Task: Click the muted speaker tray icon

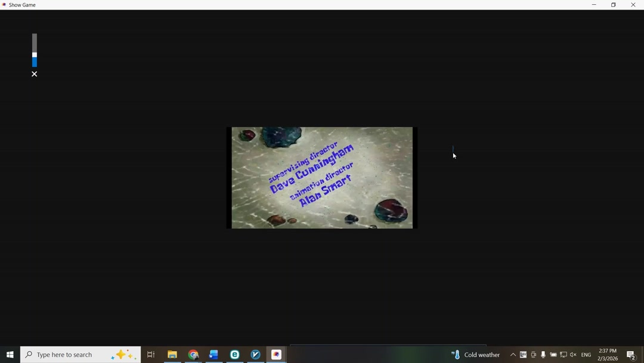Action: pyautogui.click(x=574, y=355)
